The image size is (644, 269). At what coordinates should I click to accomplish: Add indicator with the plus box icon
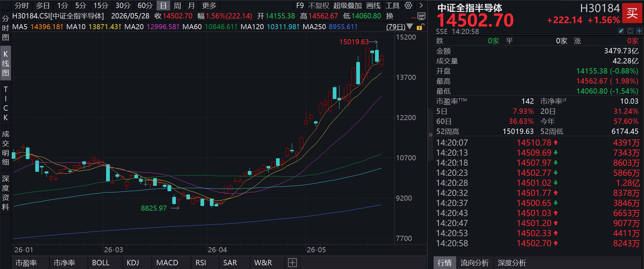point(292,263)
